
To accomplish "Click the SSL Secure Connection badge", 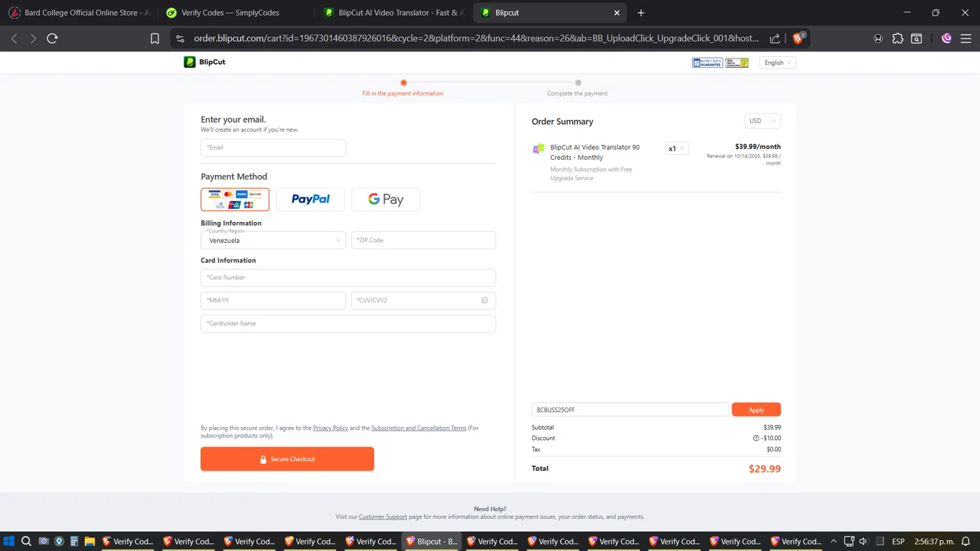I will click(x=737, y=63).
